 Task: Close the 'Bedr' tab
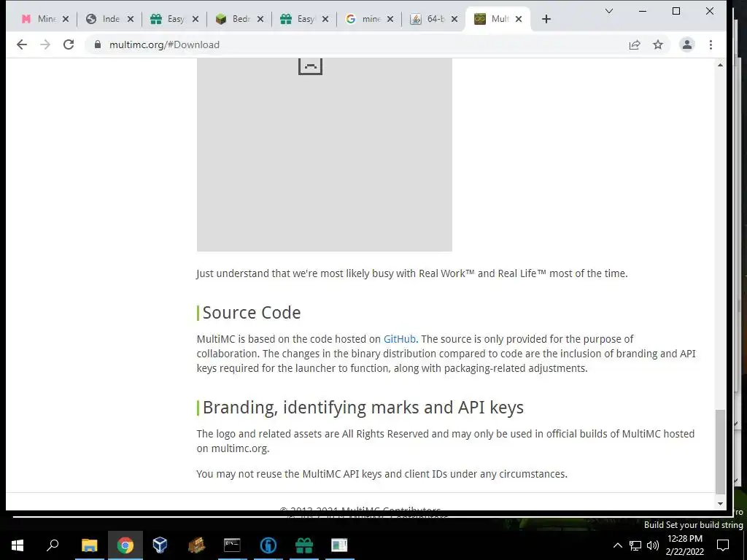coord(260,19)
